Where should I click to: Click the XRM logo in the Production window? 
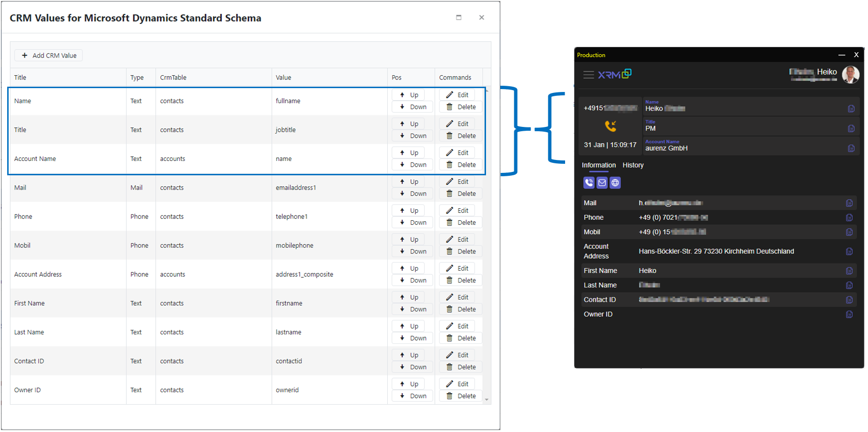pos(614,74)
